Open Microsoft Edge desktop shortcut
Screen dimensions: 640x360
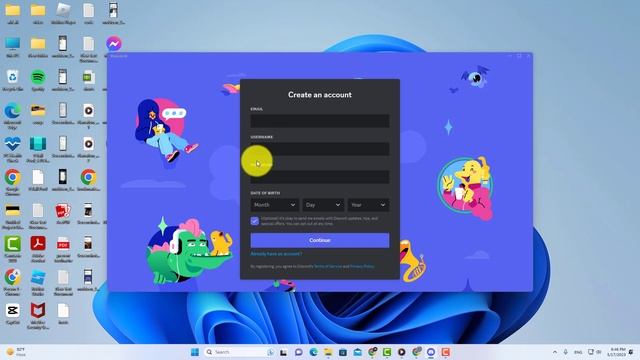pyautogui.click(x=12, y=116)
